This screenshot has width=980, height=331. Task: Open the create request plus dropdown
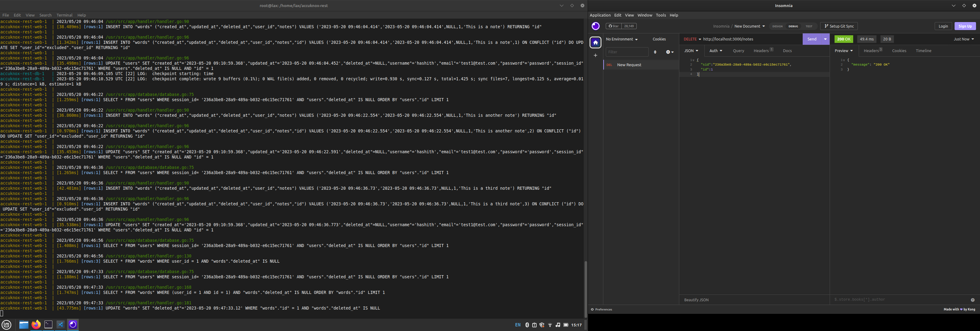click(x=669, y=52)
